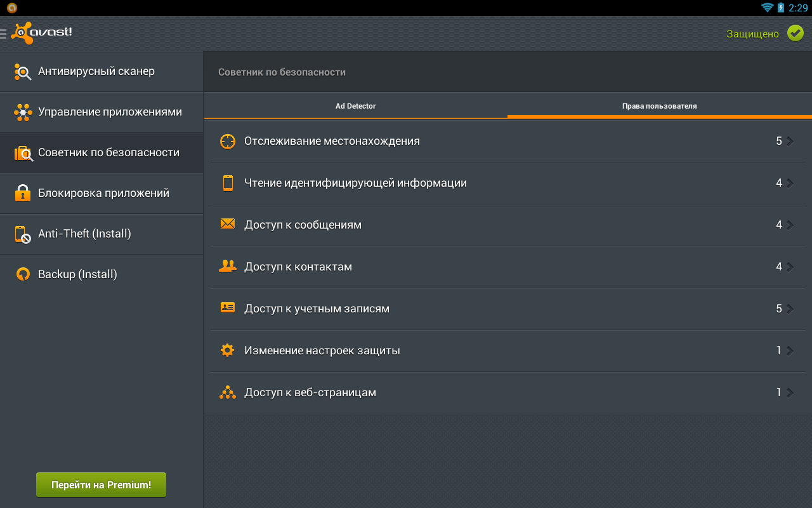Click the contacts people icon

click(x=227, y=266)
